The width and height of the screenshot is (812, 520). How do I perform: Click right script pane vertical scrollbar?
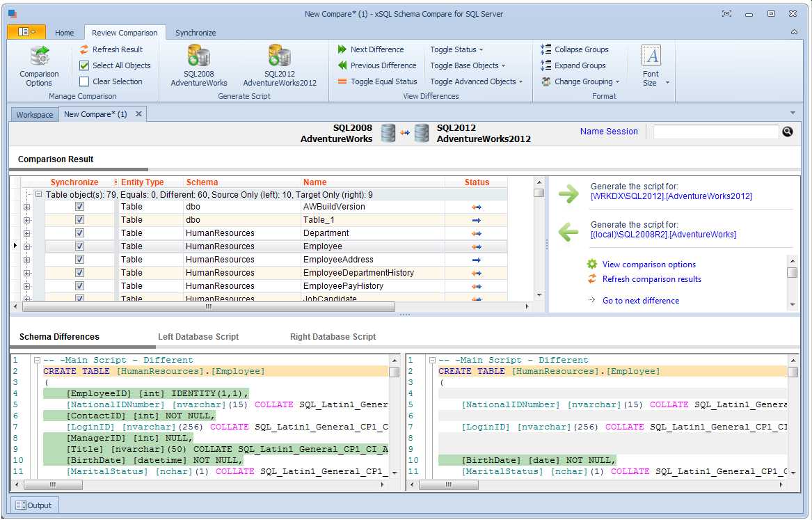[793, 372]
